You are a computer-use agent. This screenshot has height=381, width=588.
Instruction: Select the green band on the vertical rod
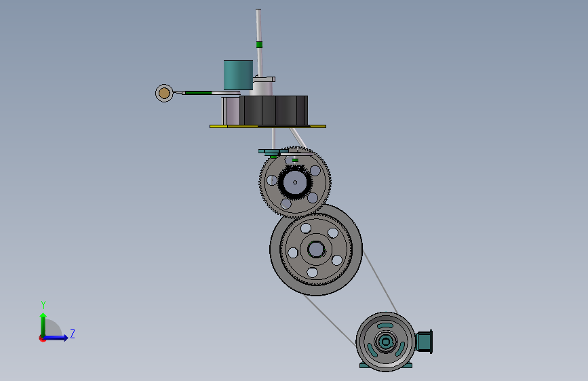tap(259, 45)
